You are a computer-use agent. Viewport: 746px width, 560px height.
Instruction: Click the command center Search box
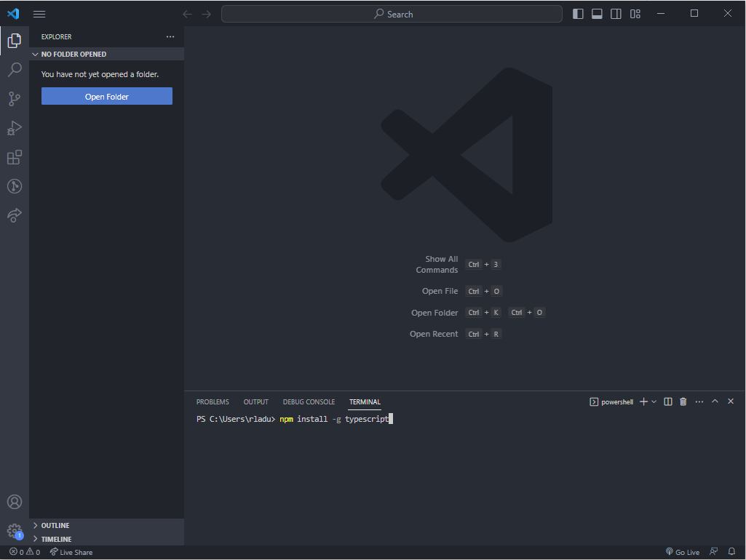coord(392,15)
